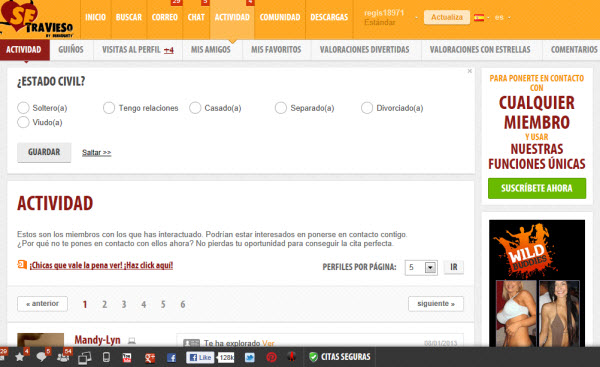The height and width of the screenshot is (367, 600).
Task: Switch to Valoraciones Divertidas tab
Action: [364, 50]
